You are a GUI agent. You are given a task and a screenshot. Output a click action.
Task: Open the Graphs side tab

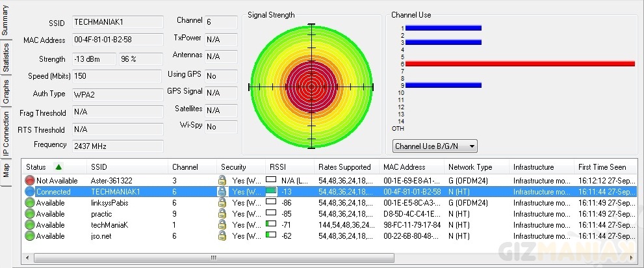click(6, 92)
